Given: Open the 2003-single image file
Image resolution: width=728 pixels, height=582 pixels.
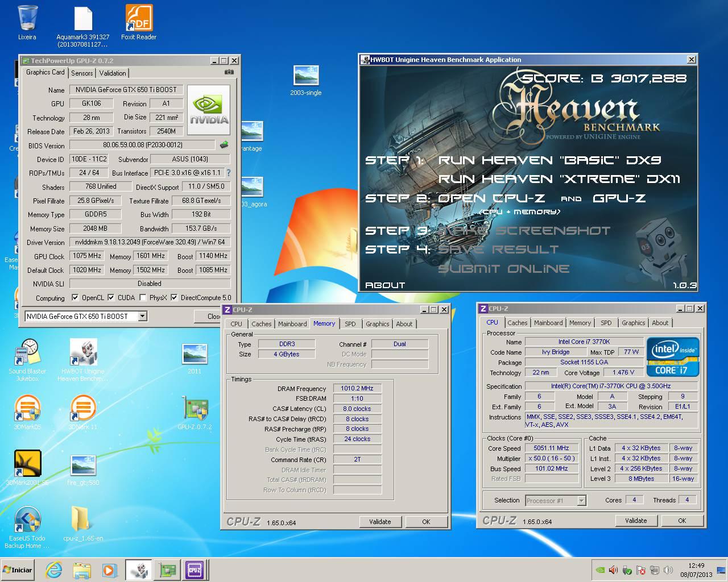Looking at the screenshot, I should click(x=306, y=80).
